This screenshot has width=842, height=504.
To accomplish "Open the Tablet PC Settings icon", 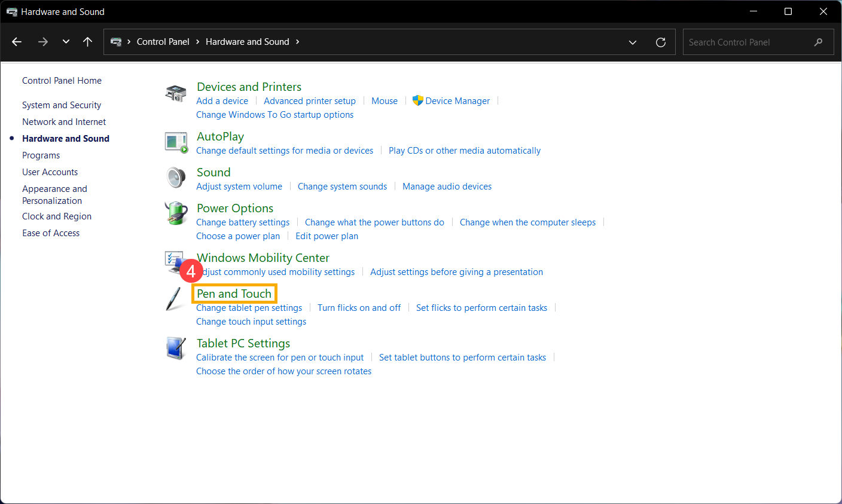I will pos(176,349).
